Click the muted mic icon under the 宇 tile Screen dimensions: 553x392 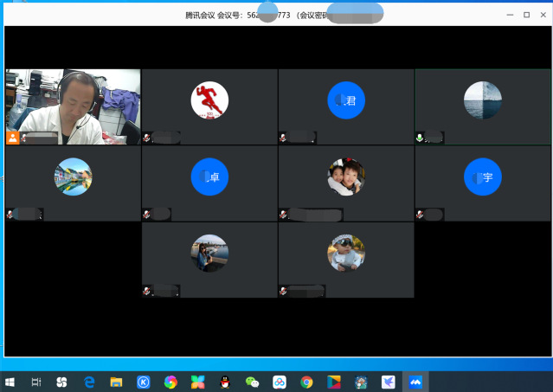coord(420,214)
